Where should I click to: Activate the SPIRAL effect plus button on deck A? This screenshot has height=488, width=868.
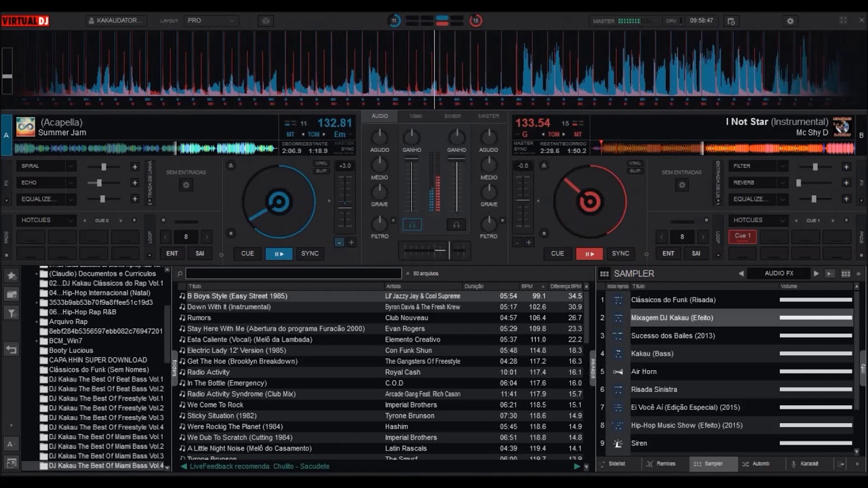click(134, 167)
